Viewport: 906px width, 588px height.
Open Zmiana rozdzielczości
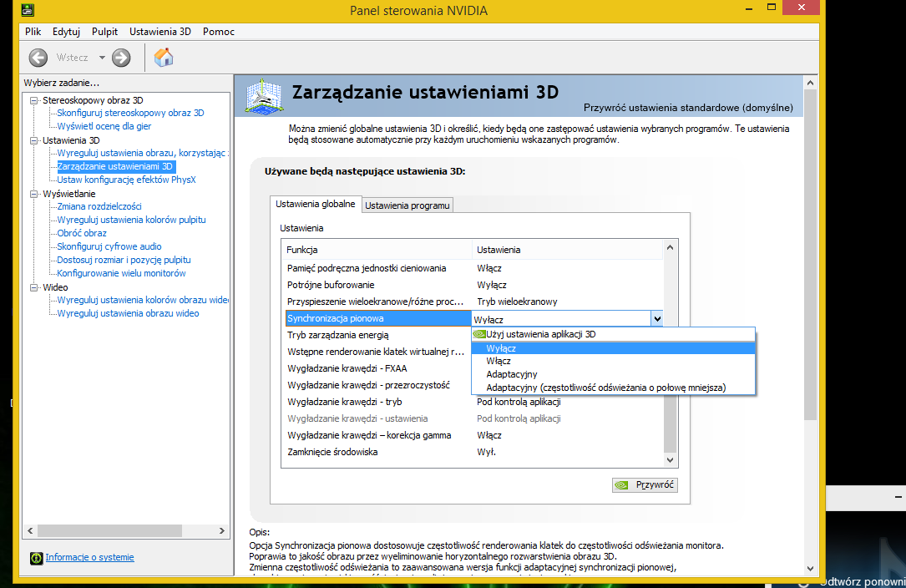(99, 206)
